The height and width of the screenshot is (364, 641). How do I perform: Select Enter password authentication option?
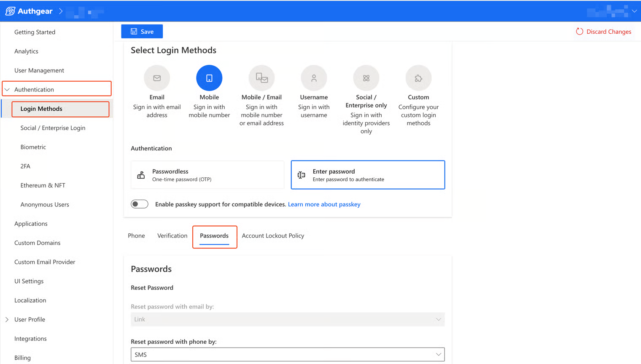click(x=368, y=175)
